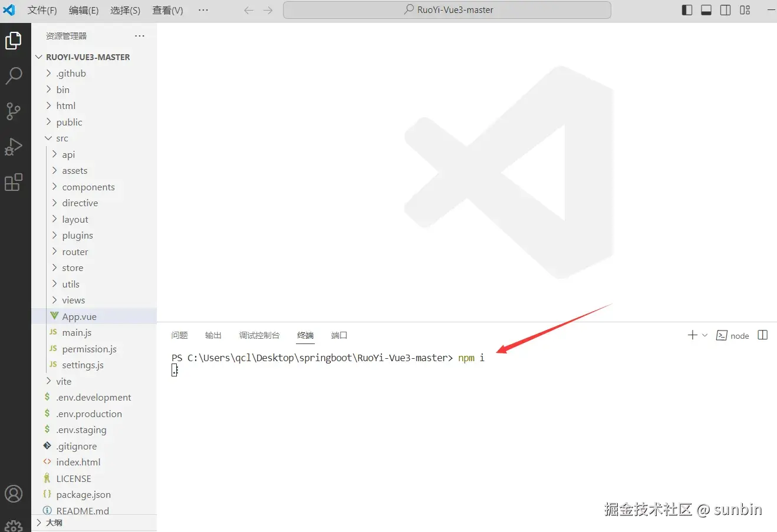The width and height of the screenshot is (777, 532).
Task: Switch to the 输出 panel tab
Action: click(213, 335)
